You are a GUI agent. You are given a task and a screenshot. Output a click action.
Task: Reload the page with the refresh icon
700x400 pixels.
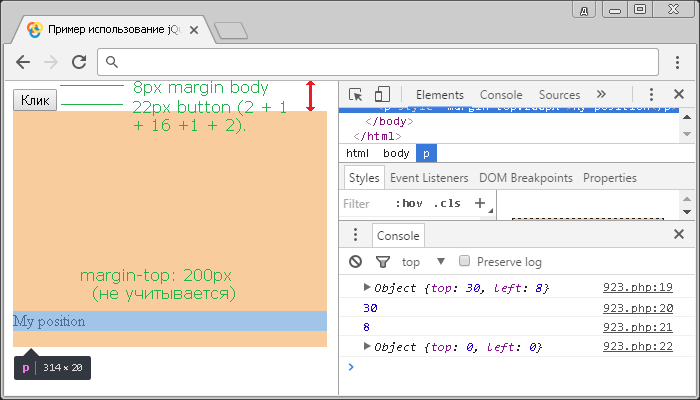(79, 62)
